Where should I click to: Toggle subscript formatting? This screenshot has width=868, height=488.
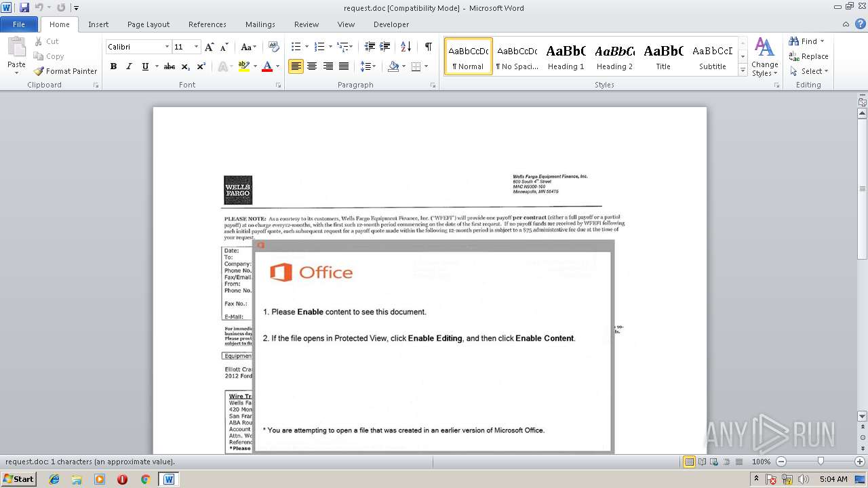(x=186, y=66)
